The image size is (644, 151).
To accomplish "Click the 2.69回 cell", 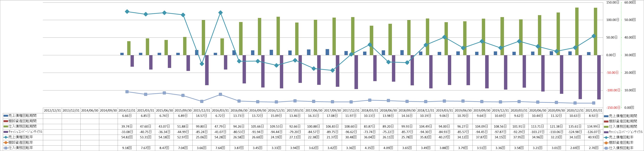I will (x=575, y=148).
